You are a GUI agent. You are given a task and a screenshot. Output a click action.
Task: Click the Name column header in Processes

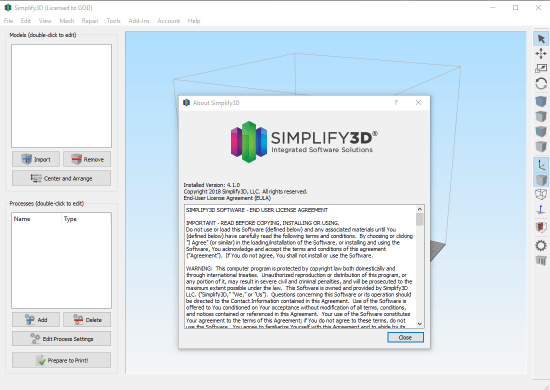37,219
